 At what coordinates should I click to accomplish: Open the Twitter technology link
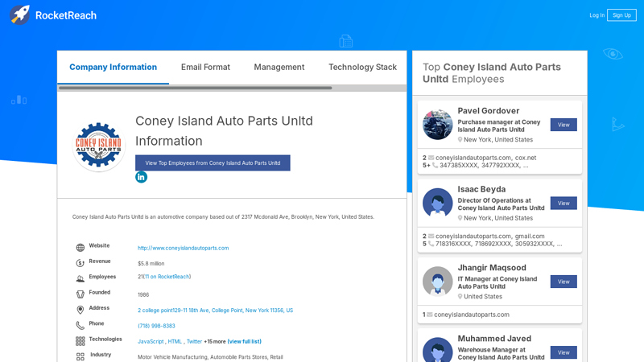[194, 341]
